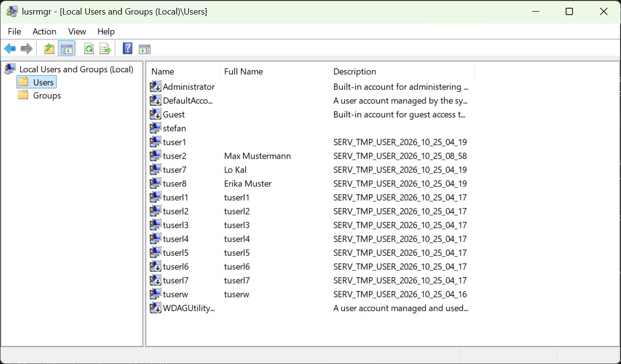Screen dimensions: 621x364
Task: Click the description ending in 04_16
Action: tap(400, 294)
